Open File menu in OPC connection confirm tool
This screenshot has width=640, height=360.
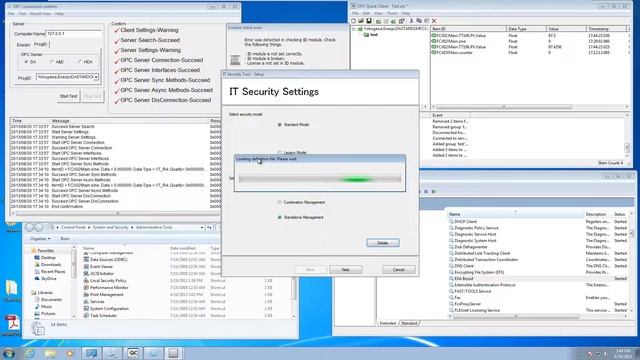point(11,14)
